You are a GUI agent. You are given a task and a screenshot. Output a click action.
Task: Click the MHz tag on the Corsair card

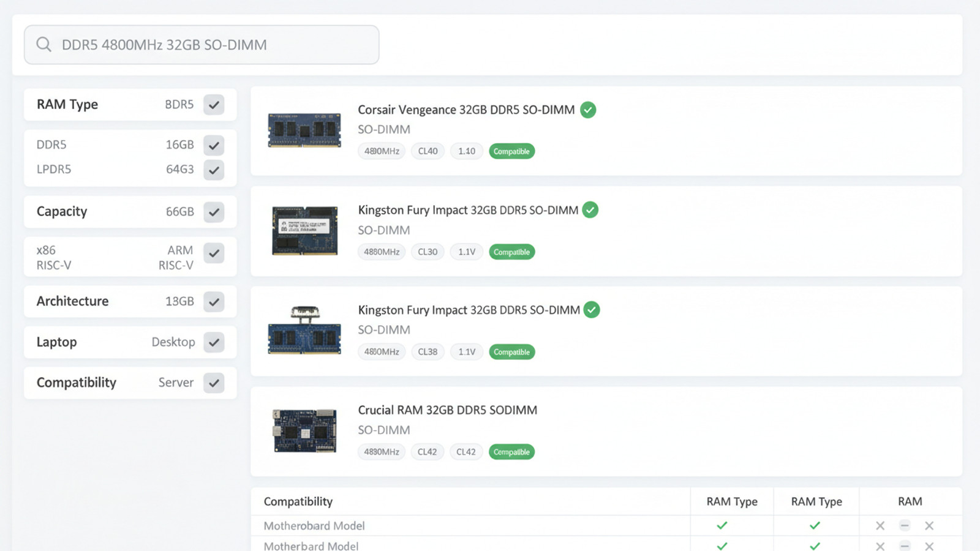coord(382,151)
